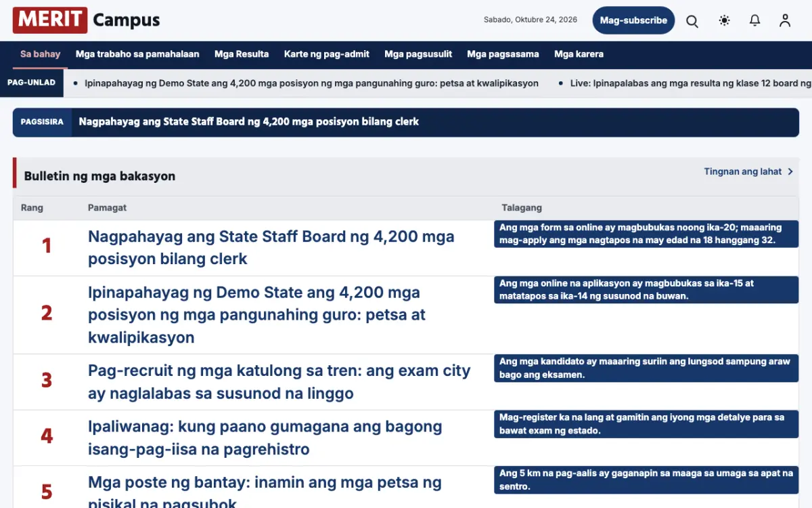Viewport: 812px width, 508px height.
Task: Select the Sa bahay tab
Action: pos(40,54)
